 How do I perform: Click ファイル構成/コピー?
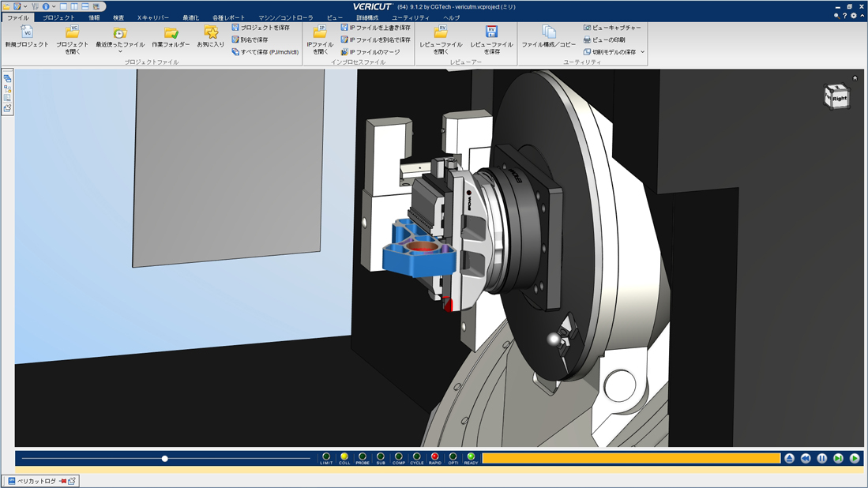[549, 38]
